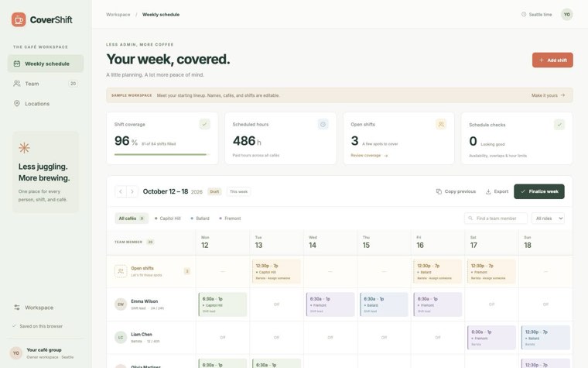Filter by Capitol Hill café

(168, 218)
